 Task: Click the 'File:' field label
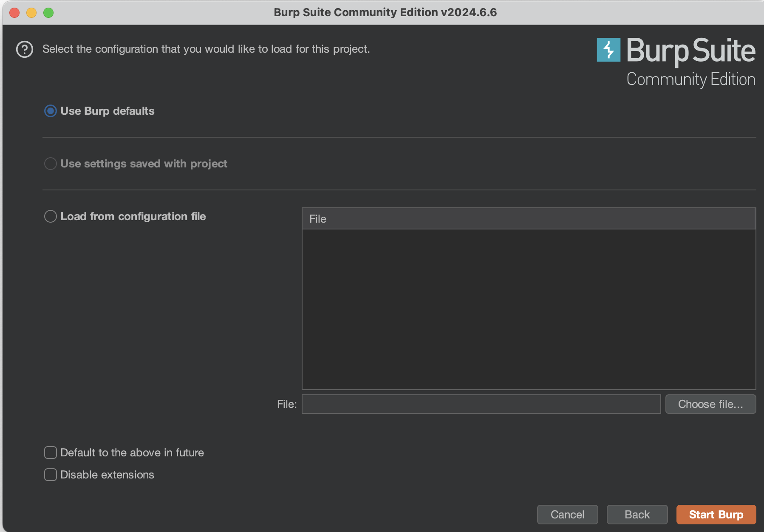point(287,404)
